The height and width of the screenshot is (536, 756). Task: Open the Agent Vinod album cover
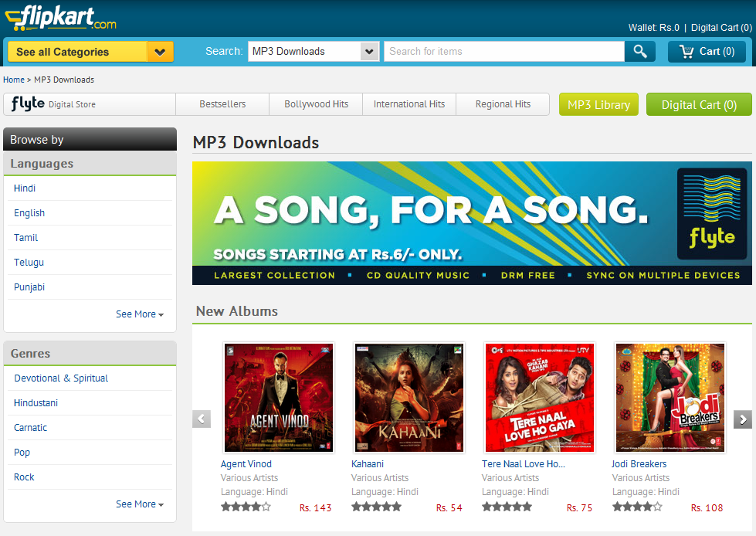279,398
